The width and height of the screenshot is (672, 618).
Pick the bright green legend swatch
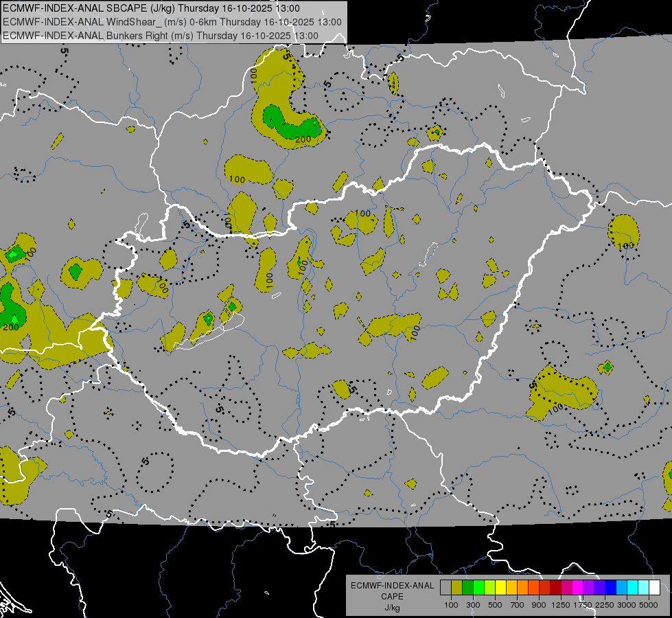tap(478, 587)
